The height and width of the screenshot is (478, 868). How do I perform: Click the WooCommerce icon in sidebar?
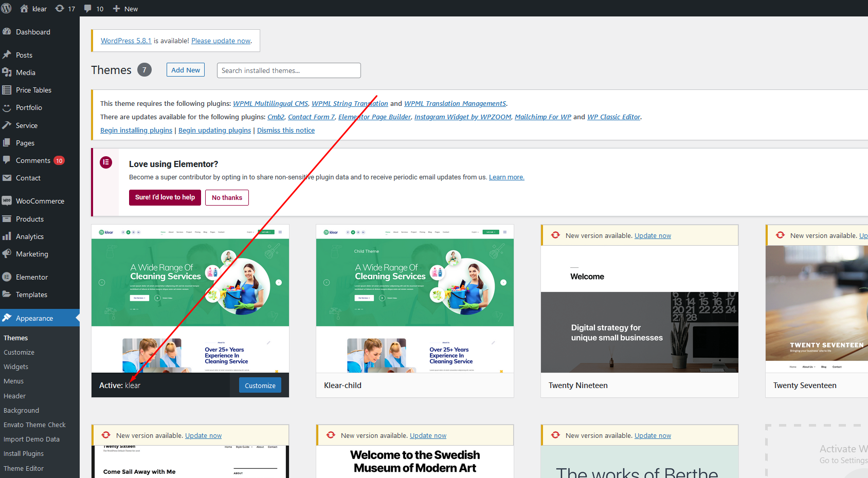7,201
